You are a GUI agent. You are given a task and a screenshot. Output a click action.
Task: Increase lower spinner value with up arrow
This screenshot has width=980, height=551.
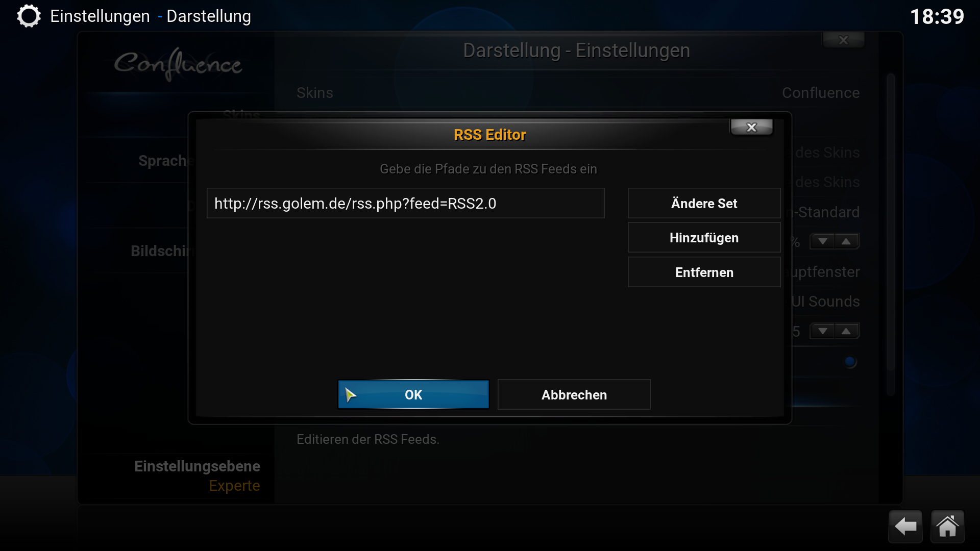point(846,331)
